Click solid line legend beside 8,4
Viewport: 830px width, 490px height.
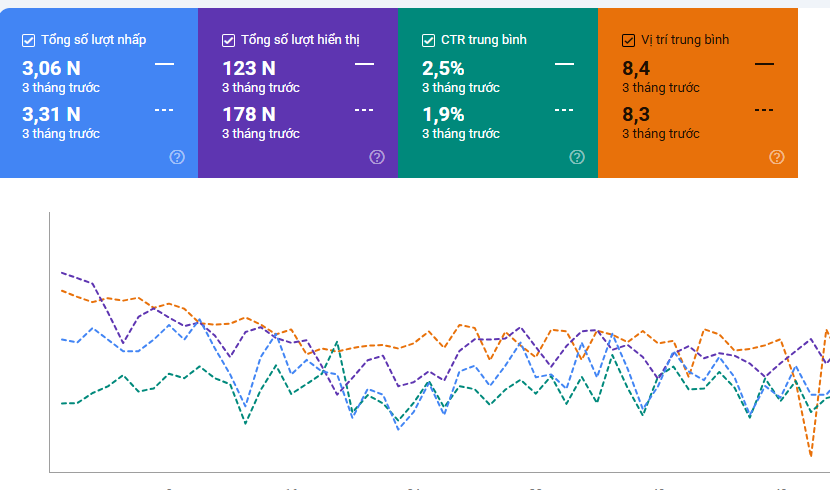pyautogui.click(x=764, y=64)
